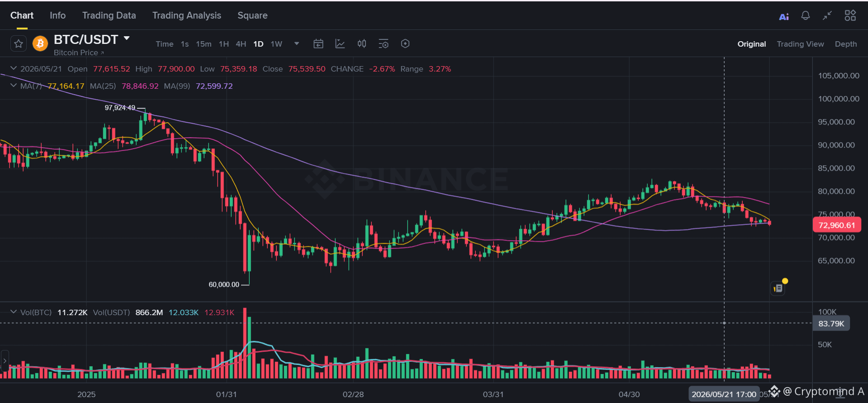Click the Open value 77,615.52
This screenshot has width=868, height=403.
coord(112,69)
